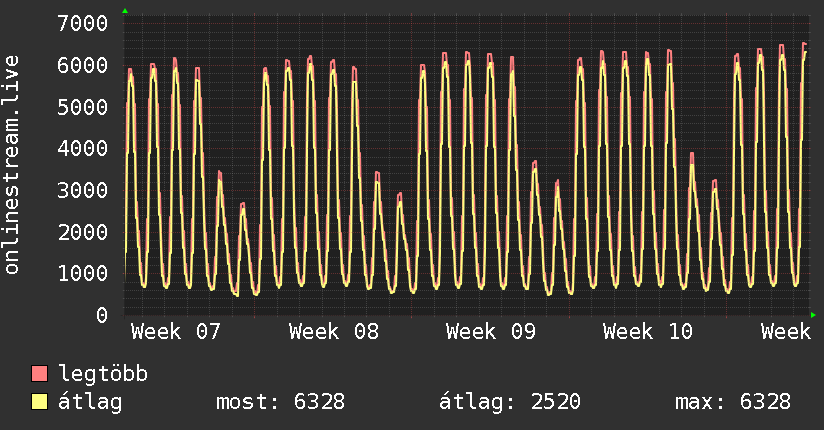The width and height of the screenshot is (824, 430).
Task: Select the Week 07 axis label
Action: [x=175, y=332]
